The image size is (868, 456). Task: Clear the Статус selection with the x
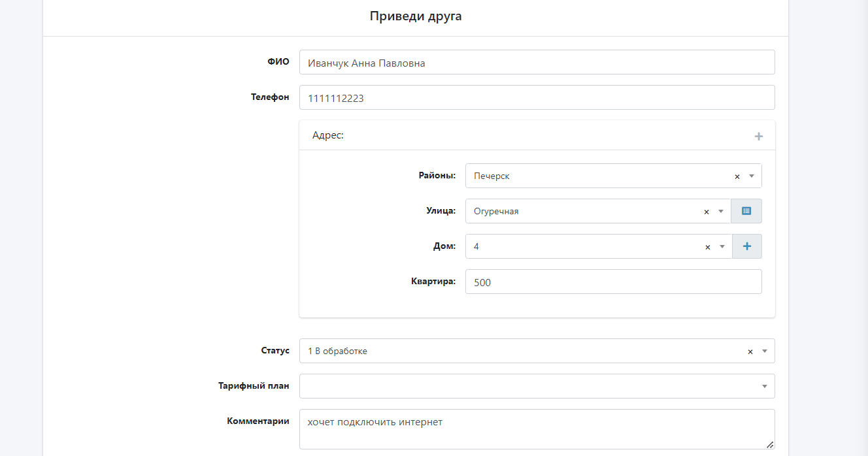pyautogui.click(x=750, y=351)
